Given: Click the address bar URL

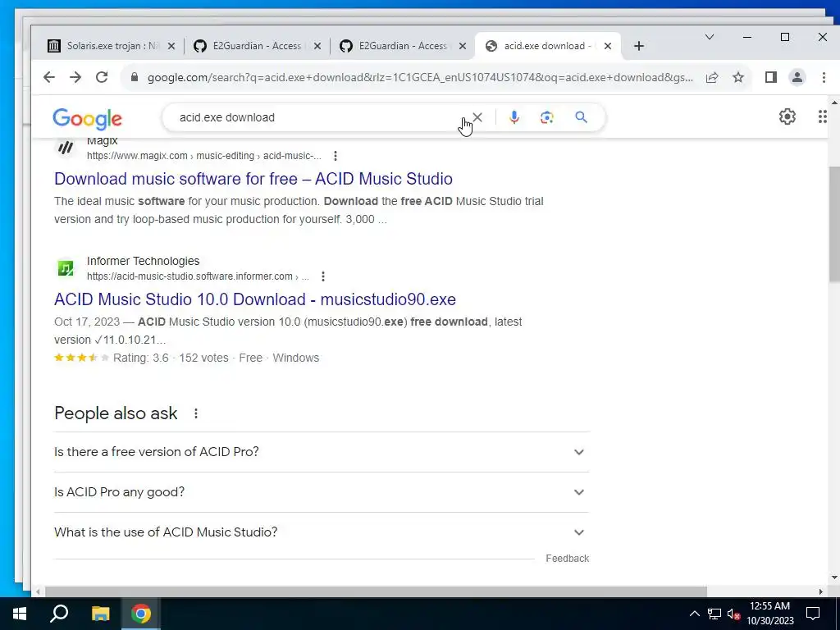Looking at the screenshot, I should click(420, 78).
